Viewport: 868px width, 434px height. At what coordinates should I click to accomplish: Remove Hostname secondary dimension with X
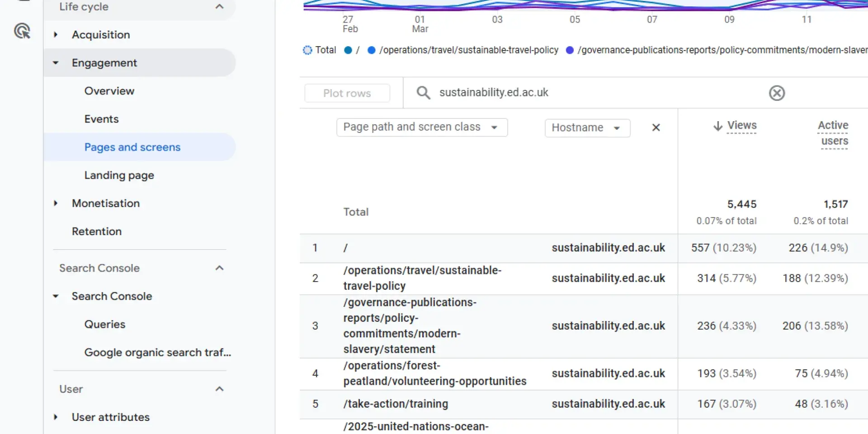pos(656,127)
